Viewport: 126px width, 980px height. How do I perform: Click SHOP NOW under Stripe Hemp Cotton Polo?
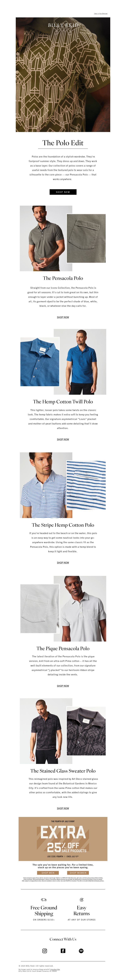pyautogui.click(x=63, y=563)
